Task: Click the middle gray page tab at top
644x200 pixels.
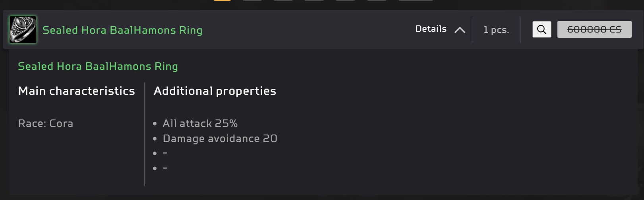Action: click(x=314, y=0)
